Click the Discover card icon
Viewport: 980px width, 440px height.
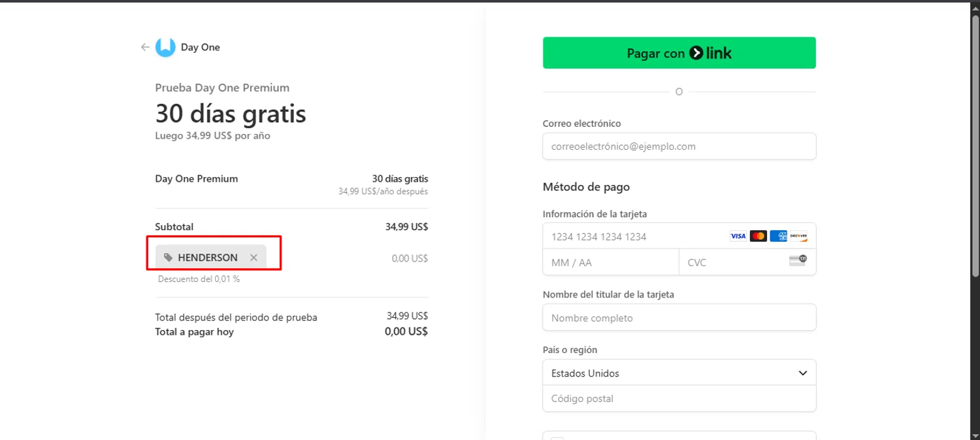(798, 236)
